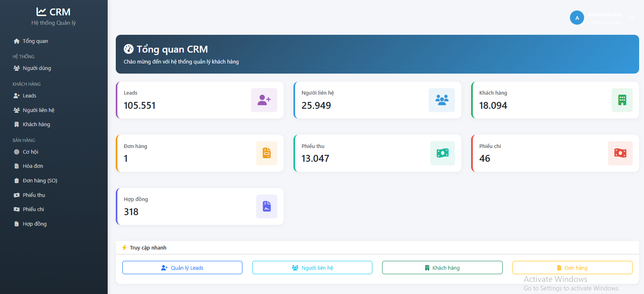Click the Khách hàng quick access button

pos(442,268)
